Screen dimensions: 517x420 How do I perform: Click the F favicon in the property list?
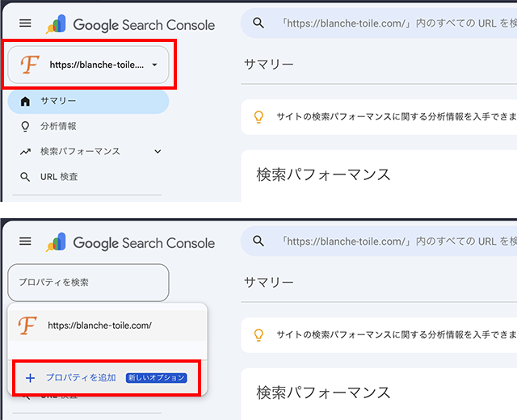pyautogui.click(x=27, y=325)
